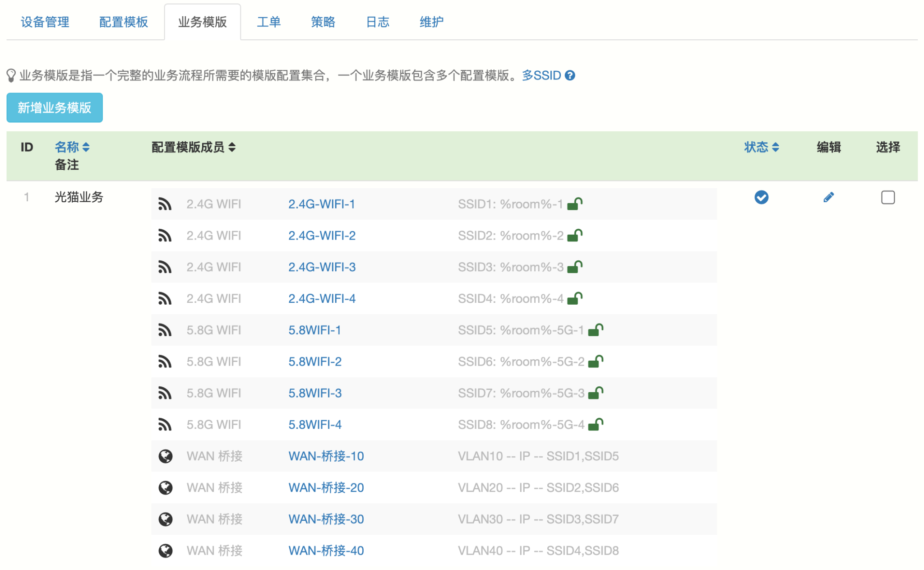Open the WAN-桥接-40 template link
Image resolution: width=924 pixels, height=570 pixels.
tap(326, 551)
